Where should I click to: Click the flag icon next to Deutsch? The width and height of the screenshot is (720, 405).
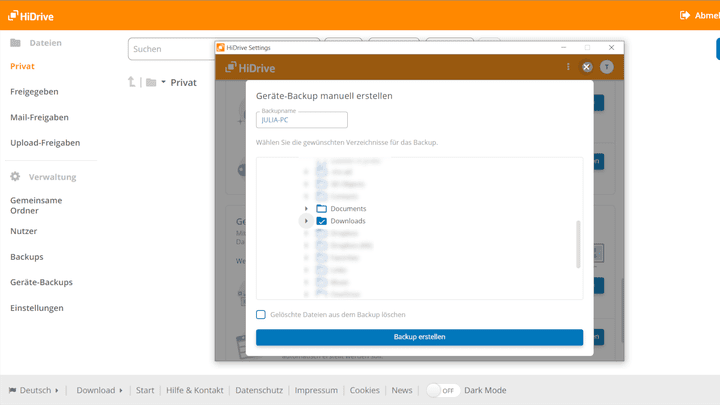click(x=12, y=390)
